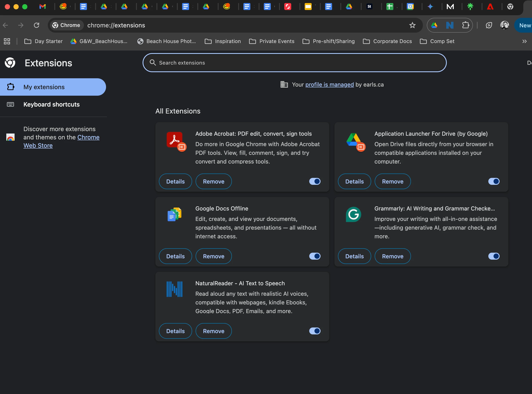This screenshot has height=394, width=532.
Task: Turn off the Grammarly extension toggle
Action: click(x=494, y=256)
